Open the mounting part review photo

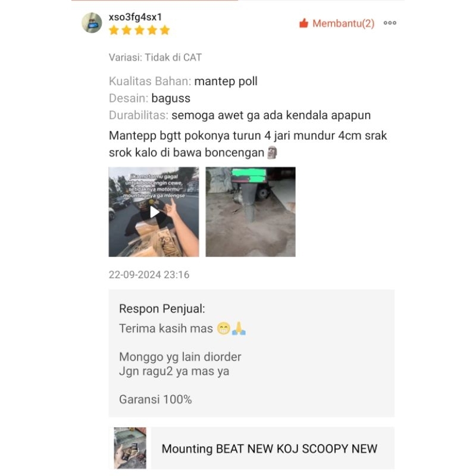pyautogui.click(x=250, y=212)
